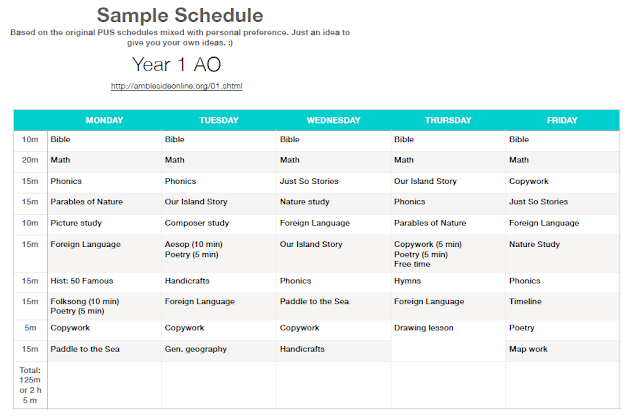Image resolution: width=640 pixels, height=420 pixels.
Task: Select the WEDNESDAY column header
Action: pyautogui.click(x=333, y=120)
